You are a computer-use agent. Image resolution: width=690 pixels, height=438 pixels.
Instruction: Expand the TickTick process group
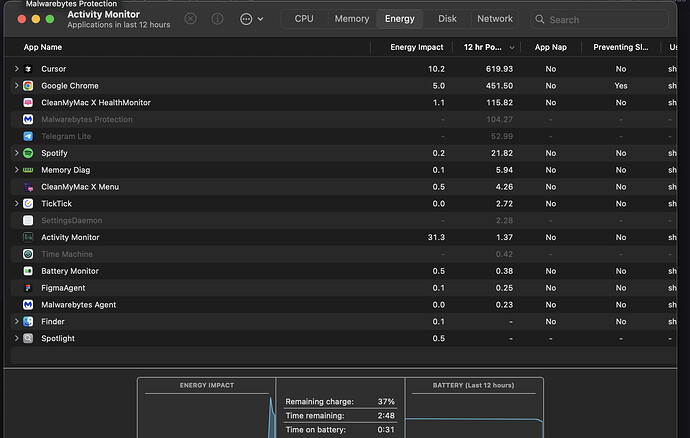16,203
